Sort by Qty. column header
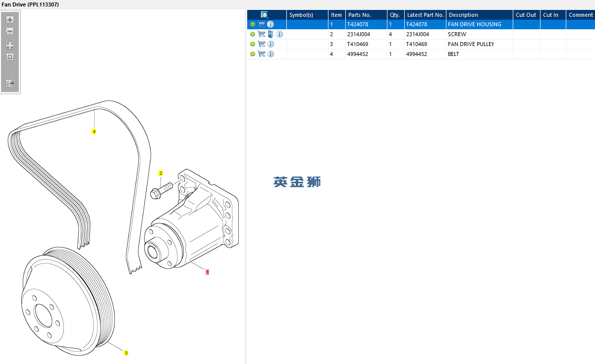The image size is (595, 364). tap(396, 15)
